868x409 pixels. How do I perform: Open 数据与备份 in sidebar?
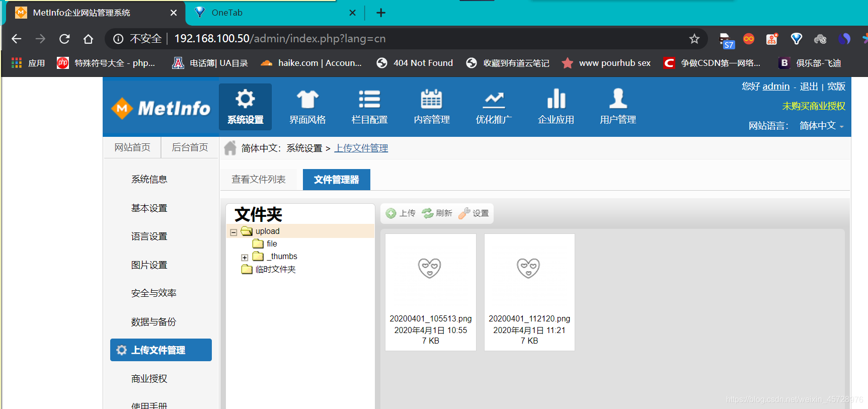tap(153, 321)
